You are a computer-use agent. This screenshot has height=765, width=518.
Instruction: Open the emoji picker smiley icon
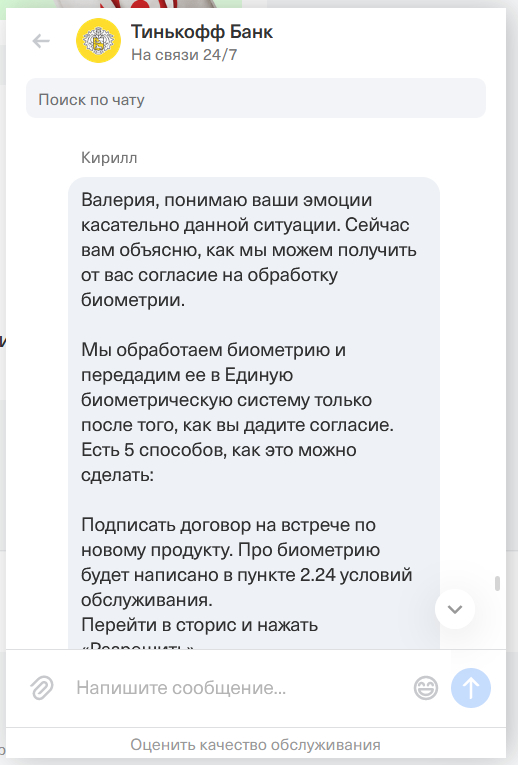(426, 688)
